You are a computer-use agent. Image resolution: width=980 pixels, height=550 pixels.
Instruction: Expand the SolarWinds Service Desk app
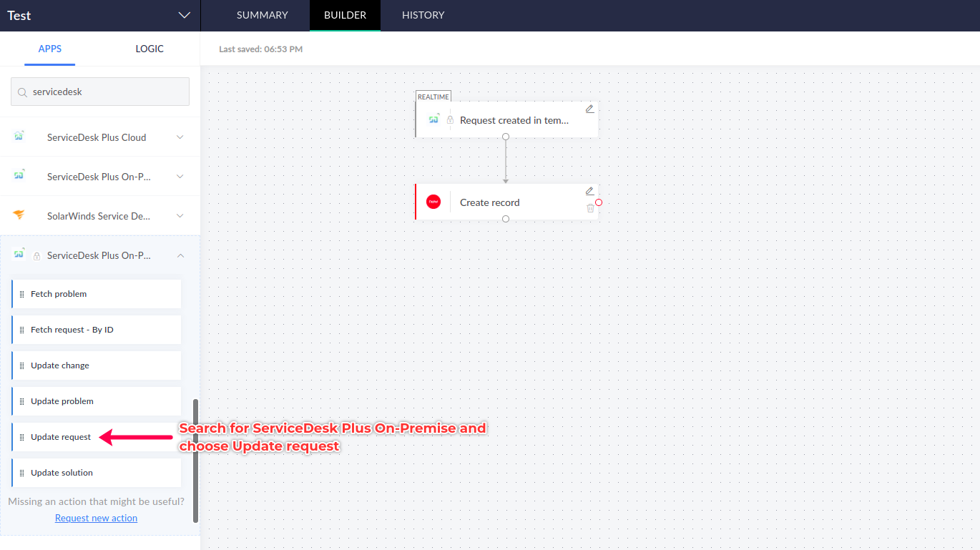[180, 216]
